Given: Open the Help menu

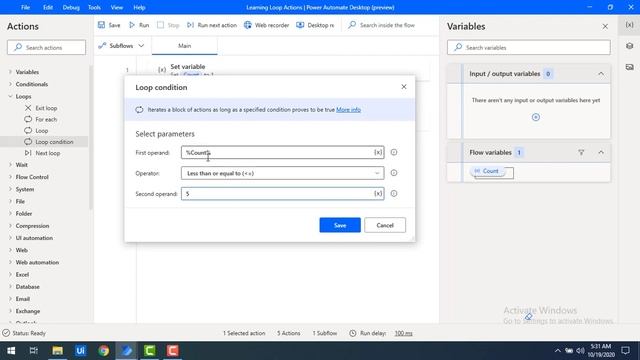Looking at the screenshot, I should point(139,7).
